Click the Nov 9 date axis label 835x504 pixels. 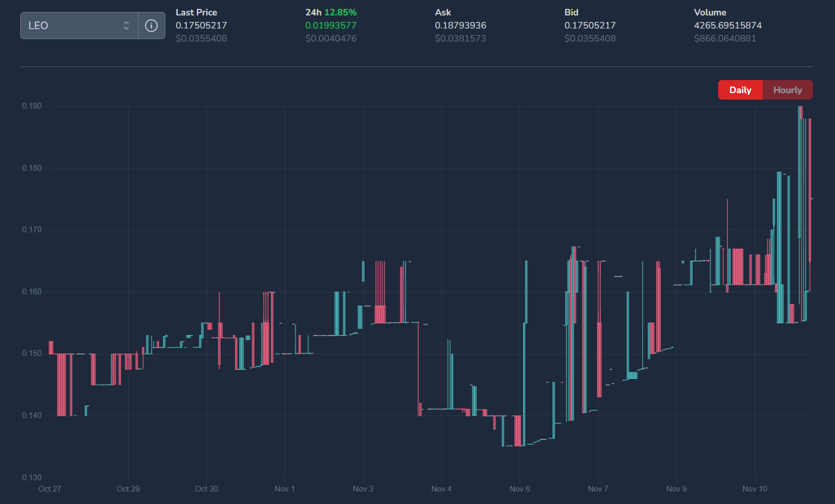coord(676,489)
